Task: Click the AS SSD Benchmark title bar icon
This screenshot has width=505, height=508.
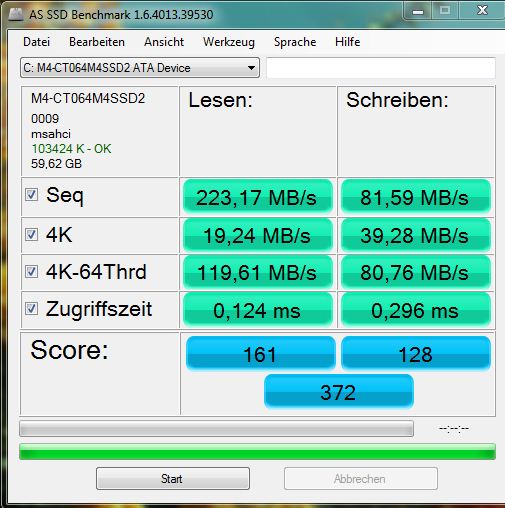Action: click(x=15, y=14)
